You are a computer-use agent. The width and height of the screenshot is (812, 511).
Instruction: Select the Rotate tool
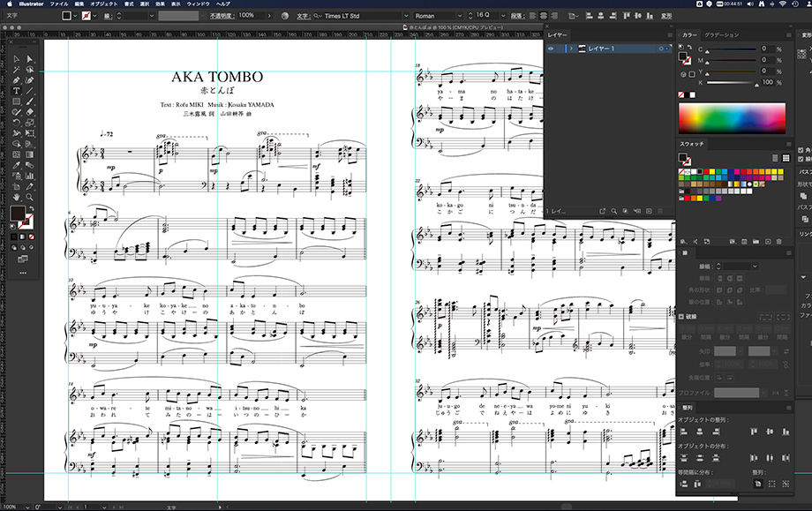pyautogui.click(x=17, y=123)
